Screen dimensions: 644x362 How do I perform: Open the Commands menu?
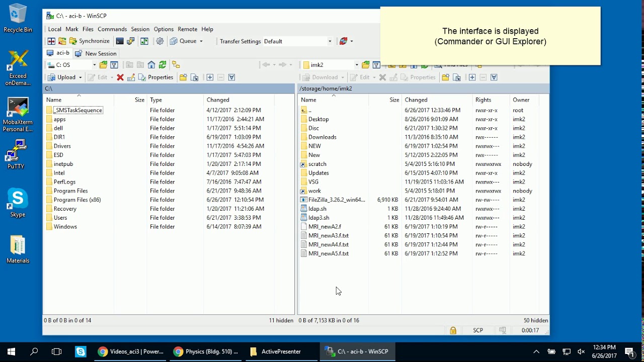(112, 29)
